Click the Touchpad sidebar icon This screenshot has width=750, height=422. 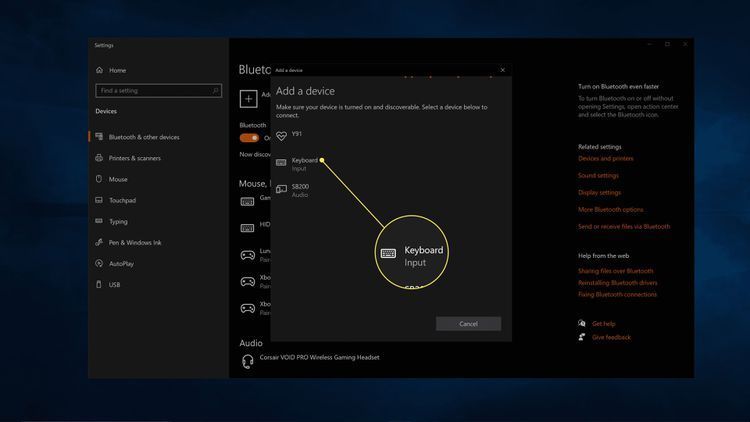click(x=99, y=200)
